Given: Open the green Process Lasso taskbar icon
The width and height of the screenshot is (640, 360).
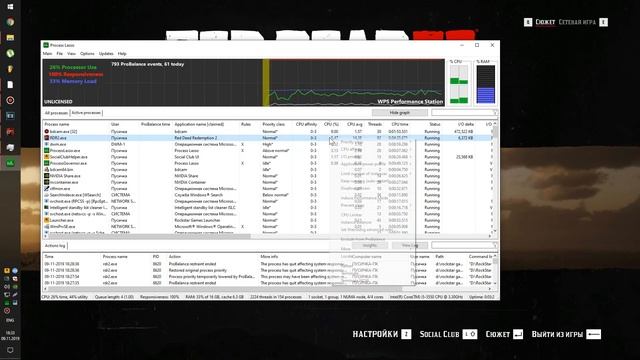Looking at the screenshot, I should [x=10, y=163].
